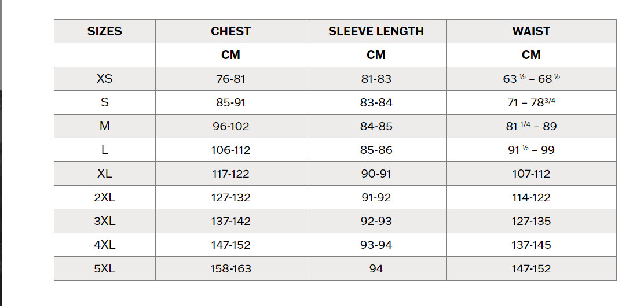Select waist measurement 127-135
This screenshot has width=644, height=306.
[530, 221]
